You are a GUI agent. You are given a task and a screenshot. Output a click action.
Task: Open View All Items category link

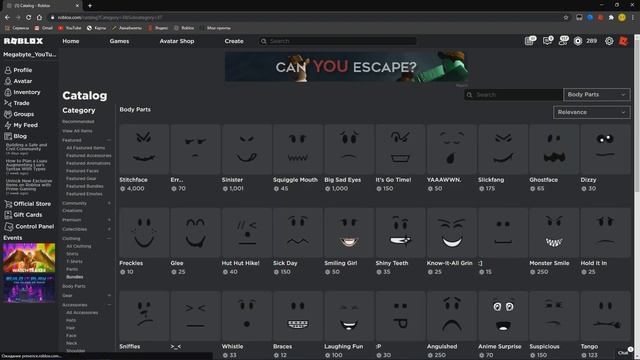[77, 131]
